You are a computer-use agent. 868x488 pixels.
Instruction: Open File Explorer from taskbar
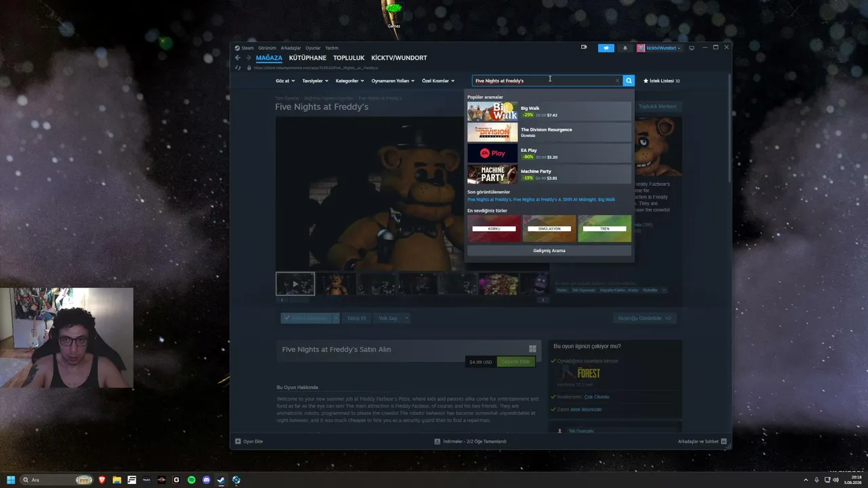[x=117, y=480]
